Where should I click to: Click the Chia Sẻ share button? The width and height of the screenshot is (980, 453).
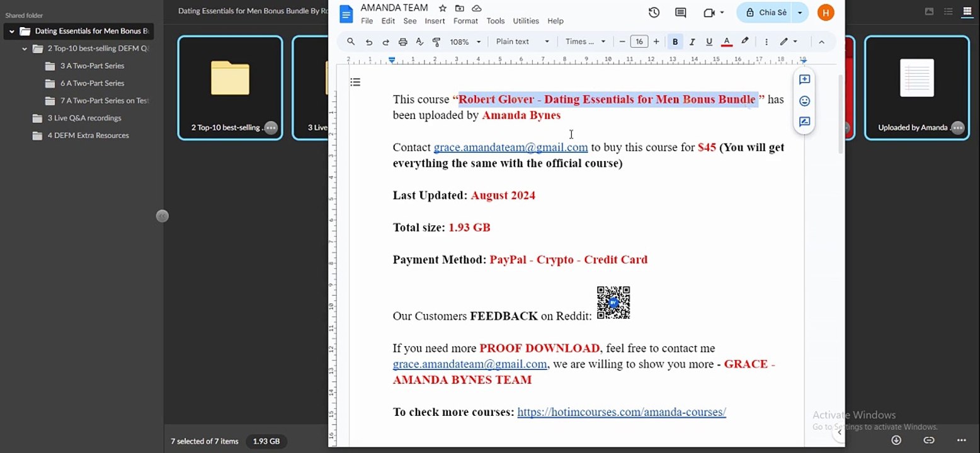[765, 13]
